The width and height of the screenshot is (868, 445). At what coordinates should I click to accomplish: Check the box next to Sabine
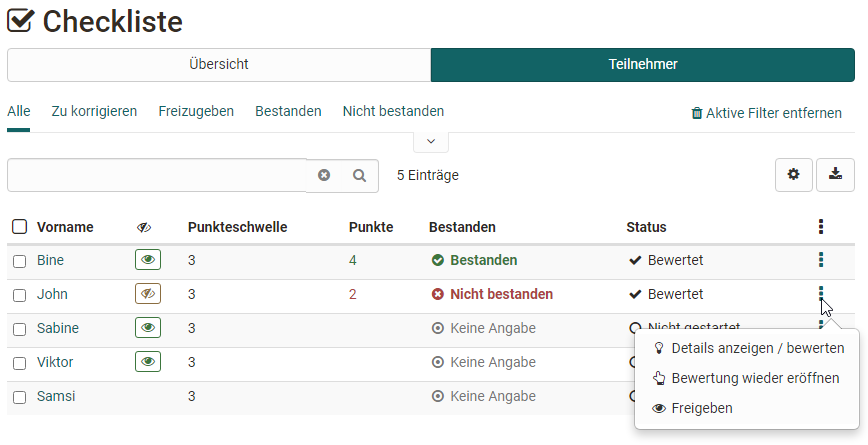20,328
